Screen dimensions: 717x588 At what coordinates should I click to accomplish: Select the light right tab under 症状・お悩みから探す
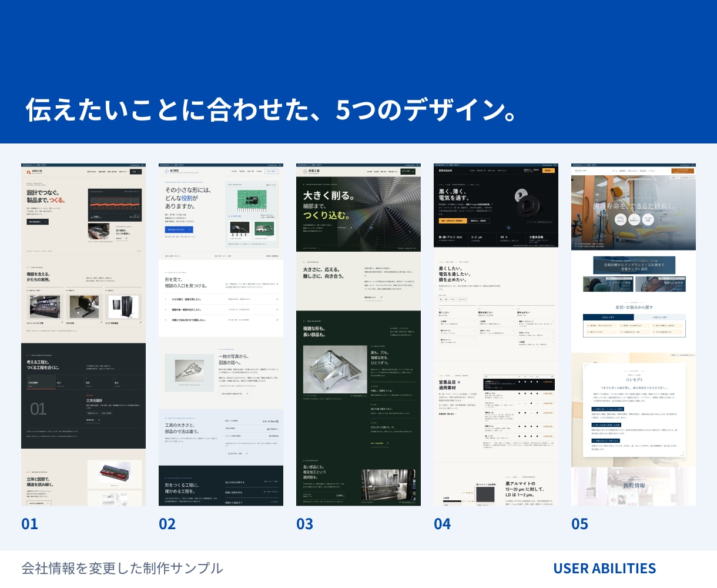(660, 317)
